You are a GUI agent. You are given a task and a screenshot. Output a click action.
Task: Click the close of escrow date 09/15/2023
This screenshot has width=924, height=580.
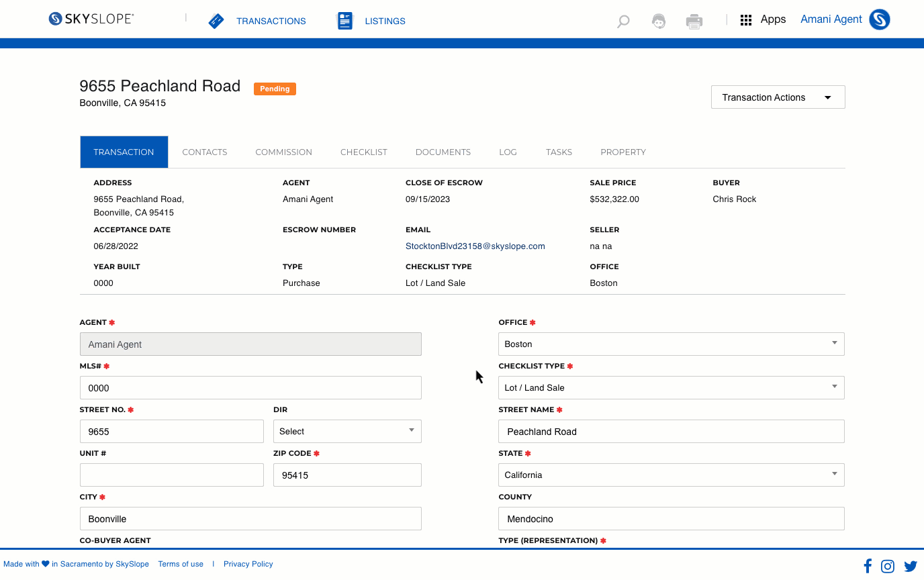tap(428, 199)
